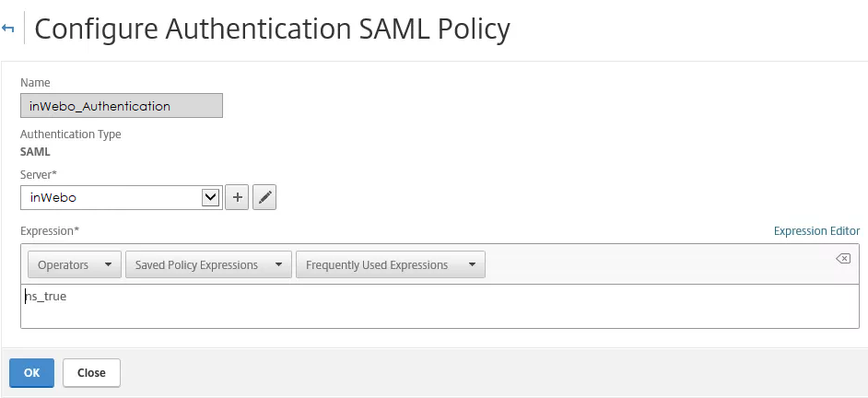868x398 pixels.
Task: Click the Name field inWebo_Authentication
Action: pyautogui.click(x=122, y=106)
